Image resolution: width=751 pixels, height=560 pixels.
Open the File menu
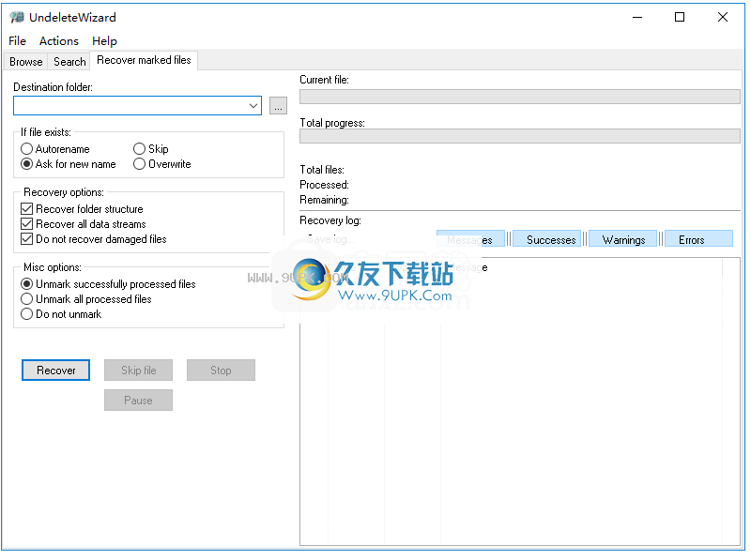17,41
